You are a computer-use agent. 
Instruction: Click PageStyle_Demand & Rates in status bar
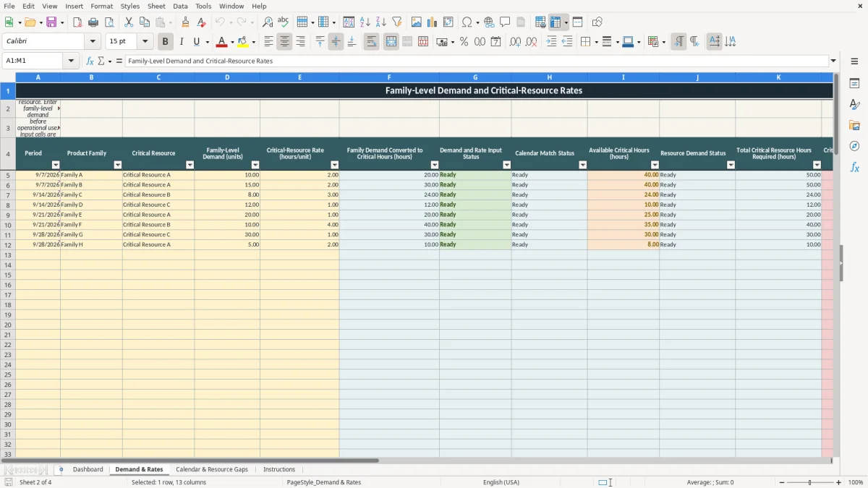point(324,482)
